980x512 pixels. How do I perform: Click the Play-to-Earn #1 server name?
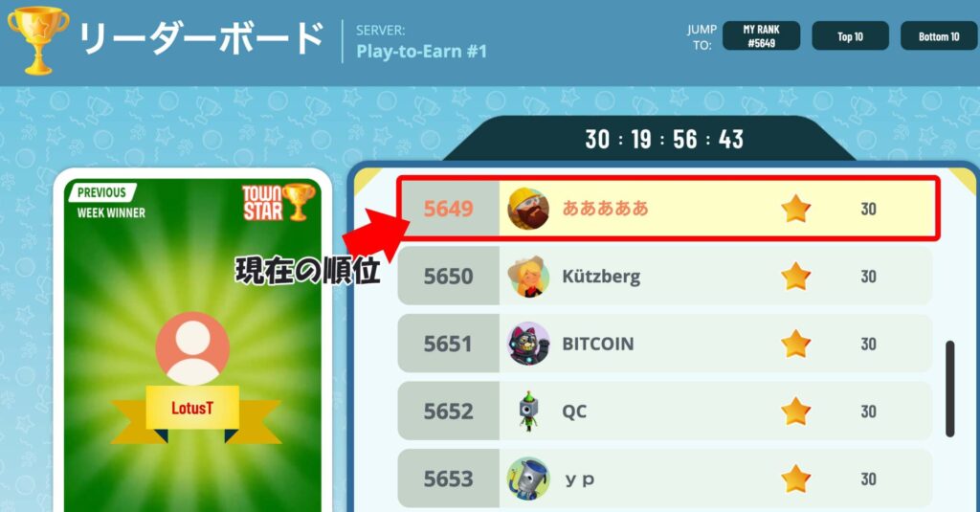coord(421,52)
